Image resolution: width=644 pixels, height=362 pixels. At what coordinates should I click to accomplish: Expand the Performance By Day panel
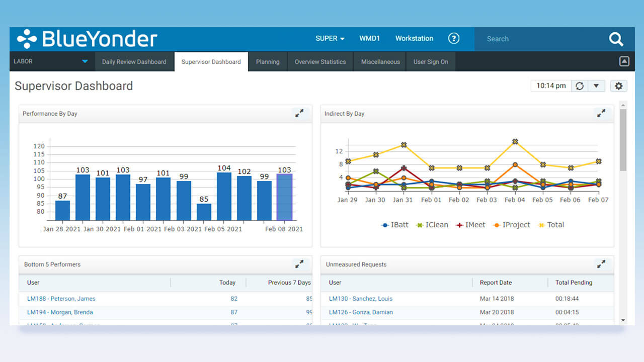pos(299,114)
